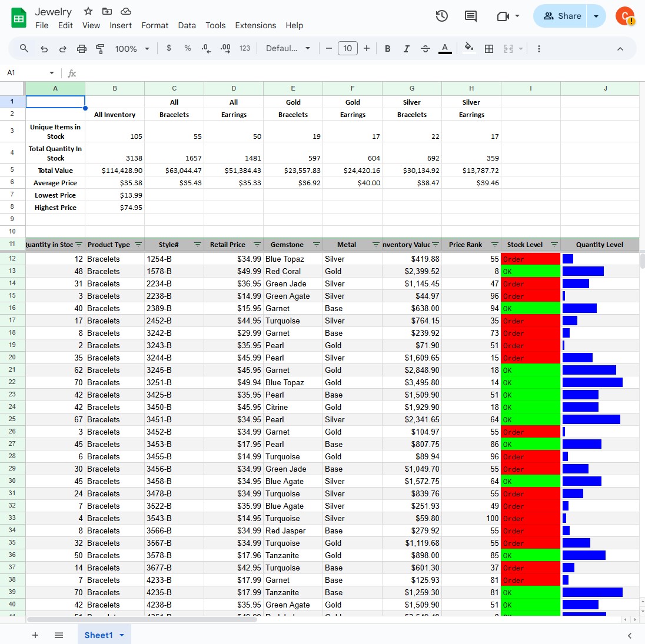
Task: Open the Sheet1 tab menu arrow
Action: [x=121, y=635]
